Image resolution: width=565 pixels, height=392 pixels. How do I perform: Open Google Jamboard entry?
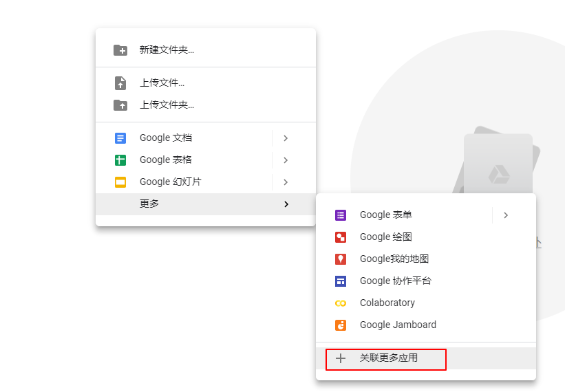tap(426, 325)
